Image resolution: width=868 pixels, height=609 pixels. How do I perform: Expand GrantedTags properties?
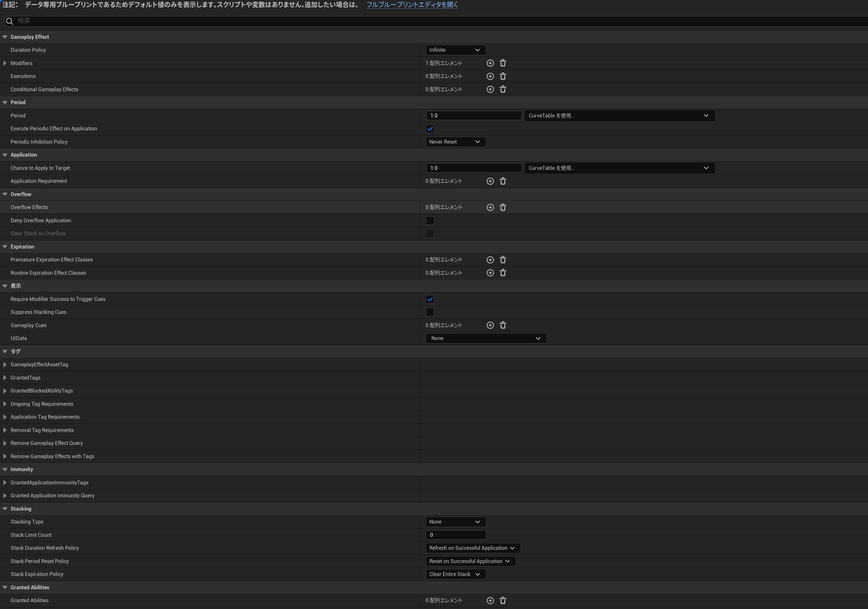(5, 377)
